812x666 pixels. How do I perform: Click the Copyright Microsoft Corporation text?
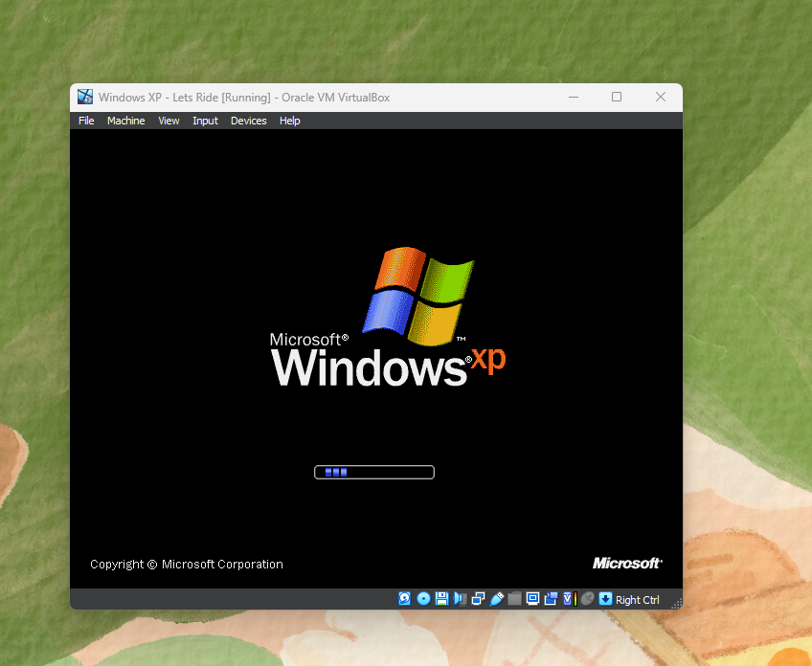point(187,564)
